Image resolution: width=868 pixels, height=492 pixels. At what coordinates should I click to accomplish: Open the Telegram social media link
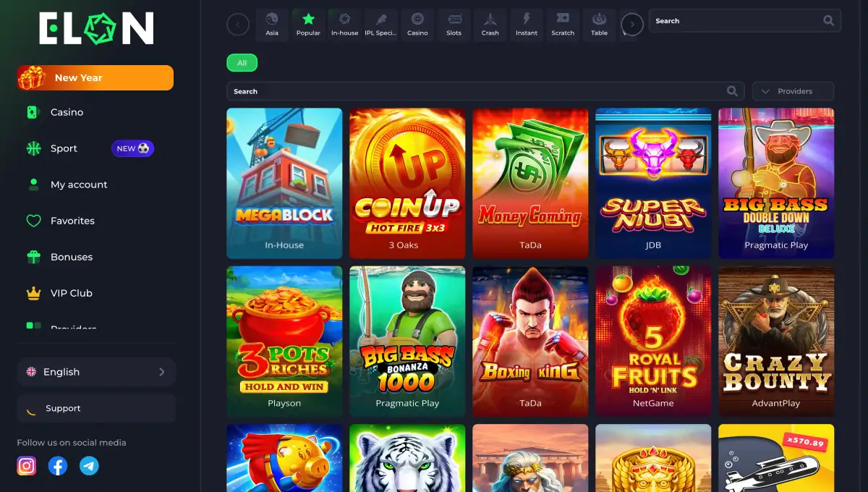point(89,465)
